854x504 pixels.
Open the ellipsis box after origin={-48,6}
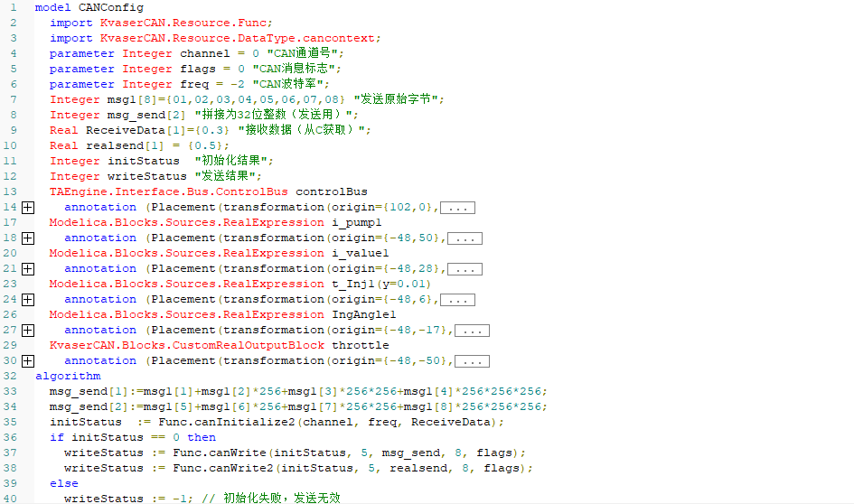(457, 300)
